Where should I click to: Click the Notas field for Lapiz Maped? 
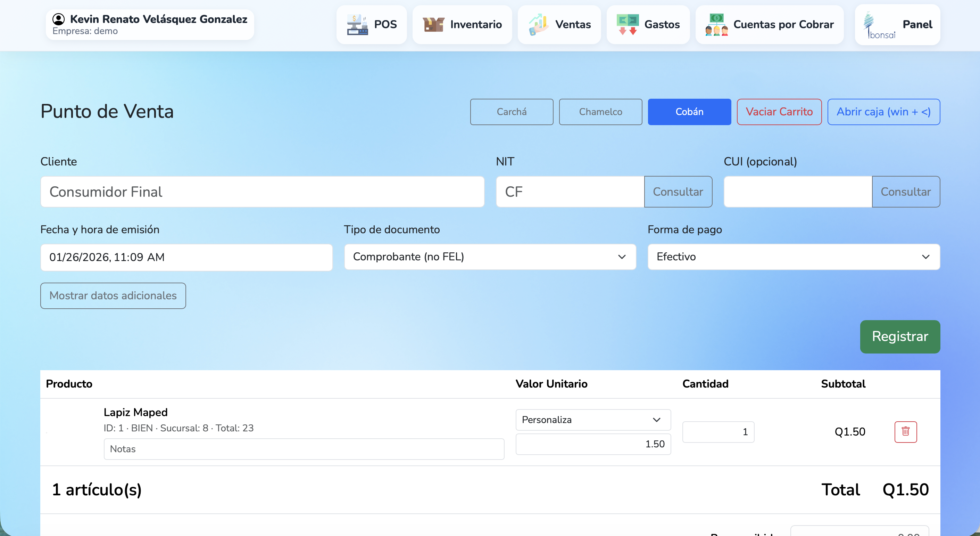(x=304, y=449)
